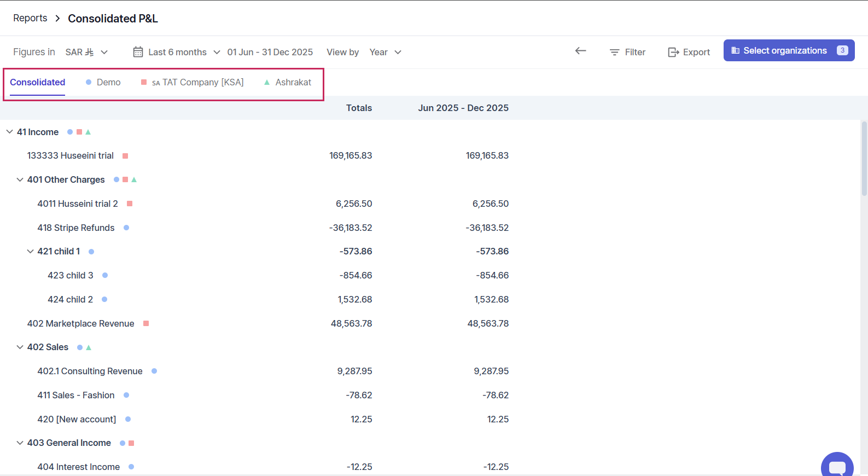Collapse the 421 child 1 row

(x=30, y=252)
